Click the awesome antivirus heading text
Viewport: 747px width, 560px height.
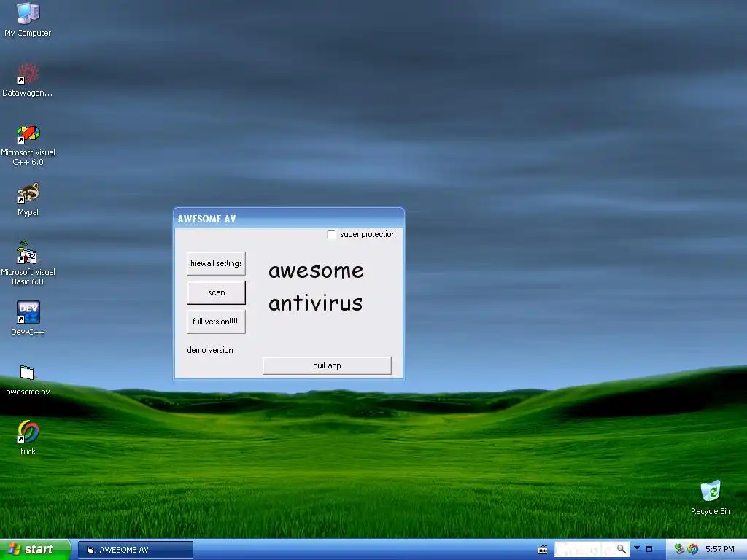[x=315, y=287]
